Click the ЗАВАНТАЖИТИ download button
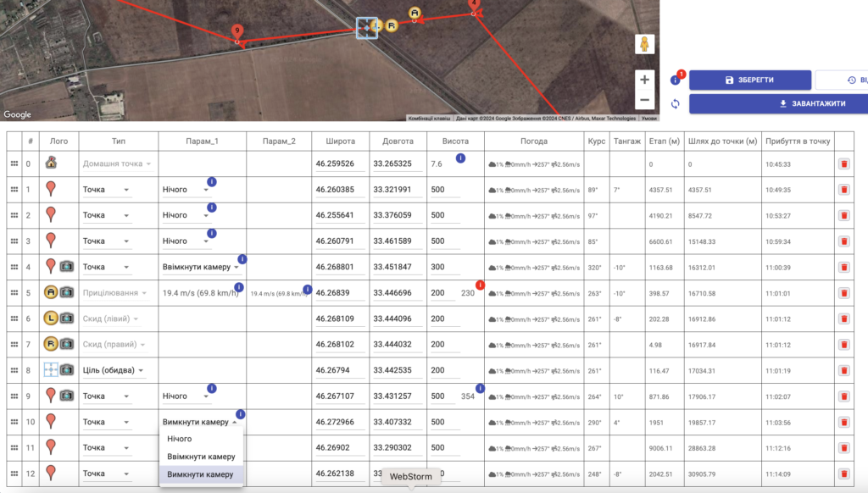The image size is (868, 493). coord(778,104)
